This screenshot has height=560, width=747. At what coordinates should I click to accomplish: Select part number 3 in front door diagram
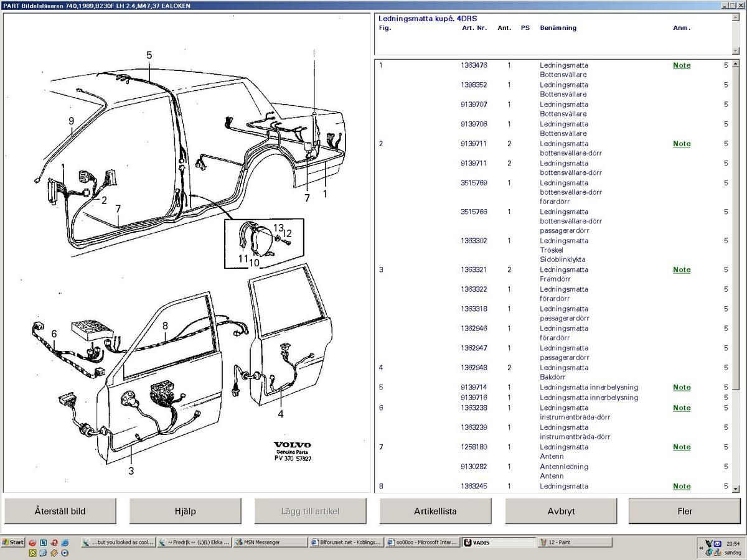[131, 471]
